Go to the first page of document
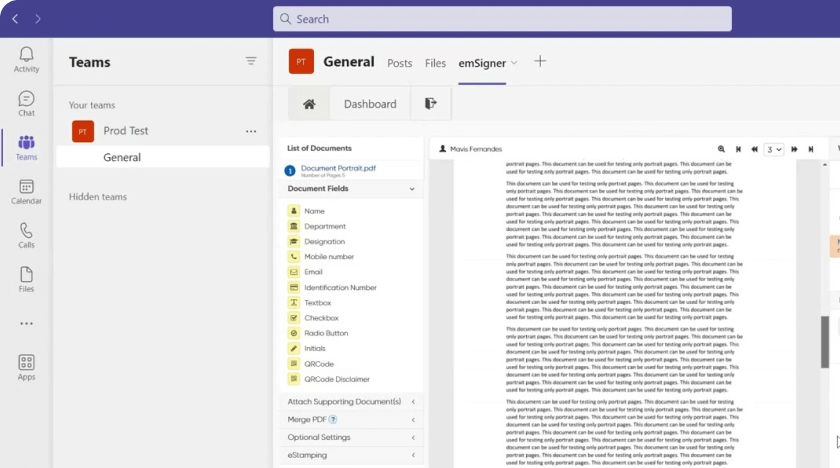 click(738, 149)
